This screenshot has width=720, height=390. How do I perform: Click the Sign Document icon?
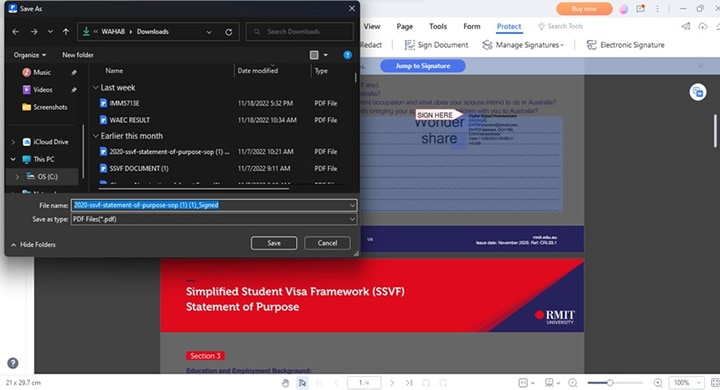[409, 45]
